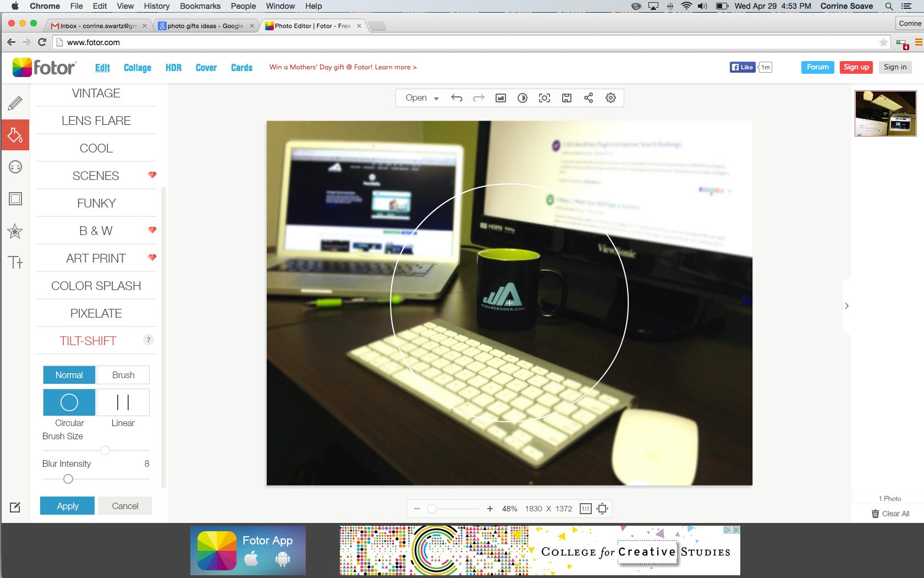Select Brush tilt-shift mode
The width and height of the screenshot is (924, 578).
coord(123,375)
